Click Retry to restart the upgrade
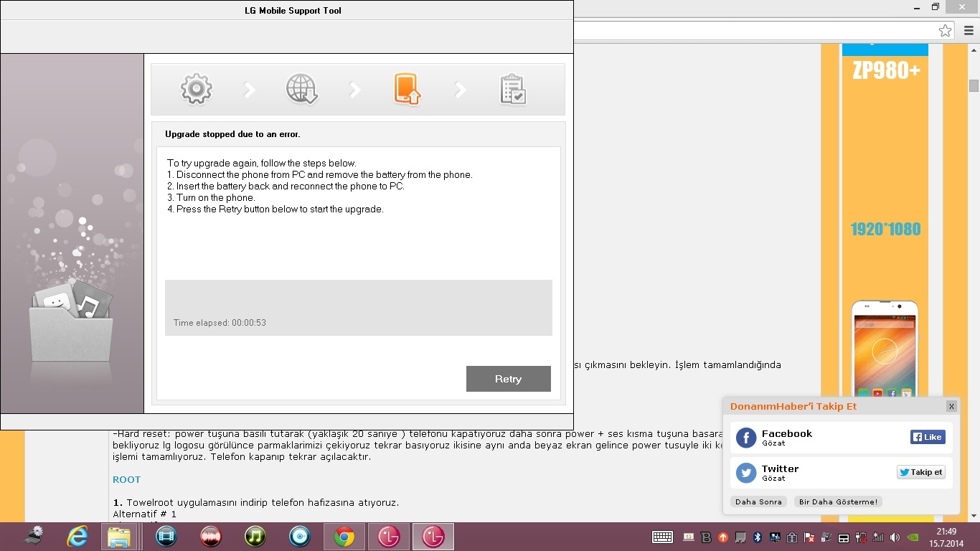 508,379
